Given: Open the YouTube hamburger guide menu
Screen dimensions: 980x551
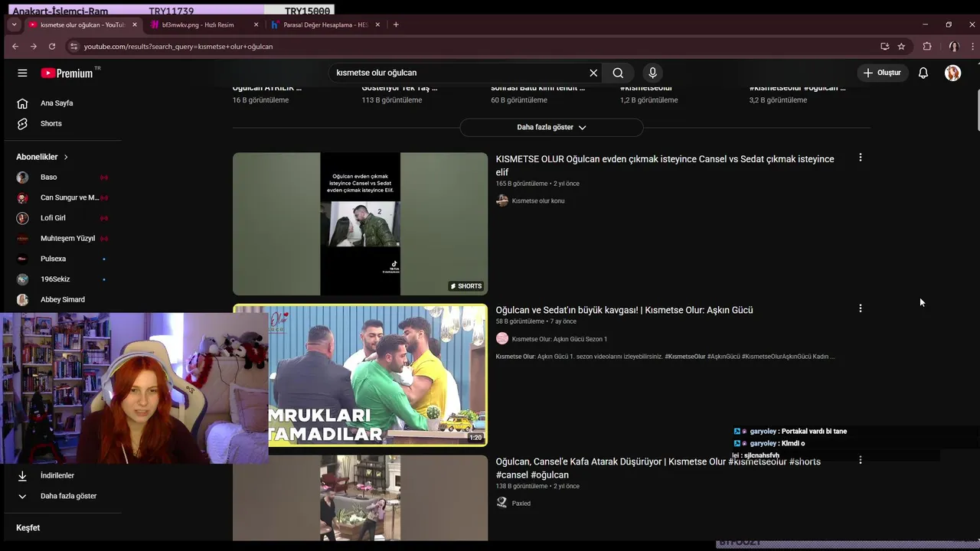Looking at the screenshot, I should 22,73.
